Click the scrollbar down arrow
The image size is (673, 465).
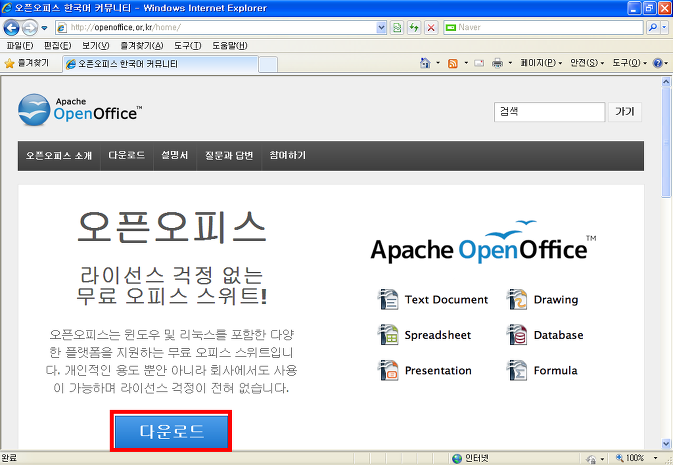[x=666, y=444]
